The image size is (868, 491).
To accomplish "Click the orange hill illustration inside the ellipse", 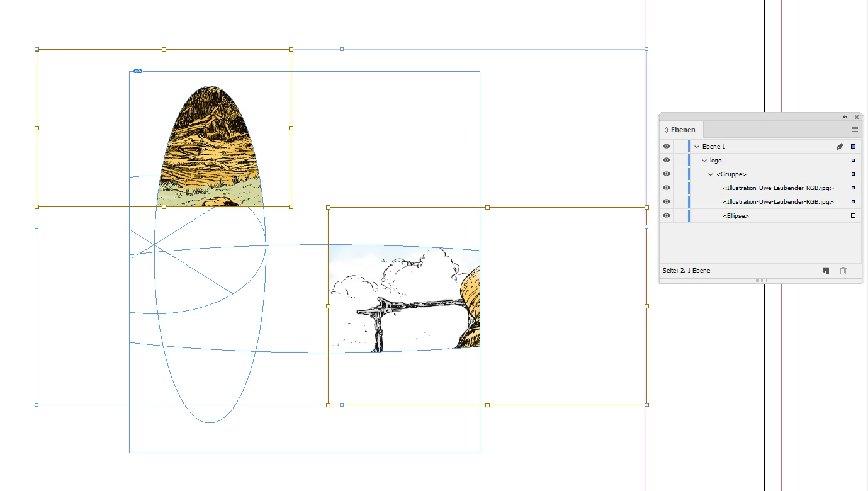I will click(x=211, y=146).
